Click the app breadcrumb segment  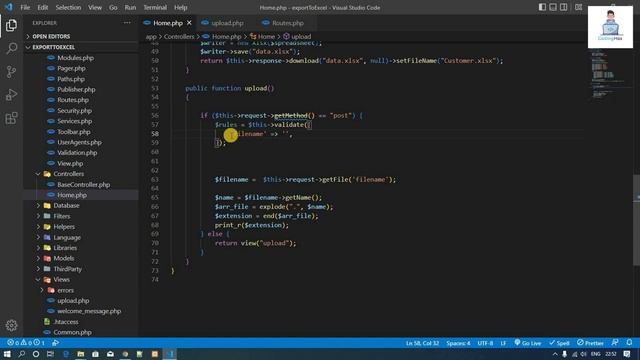(x=151, y=36)
